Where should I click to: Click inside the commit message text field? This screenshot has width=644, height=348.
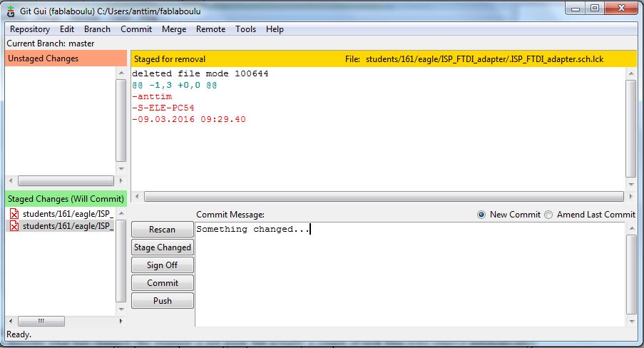point(410,275)
